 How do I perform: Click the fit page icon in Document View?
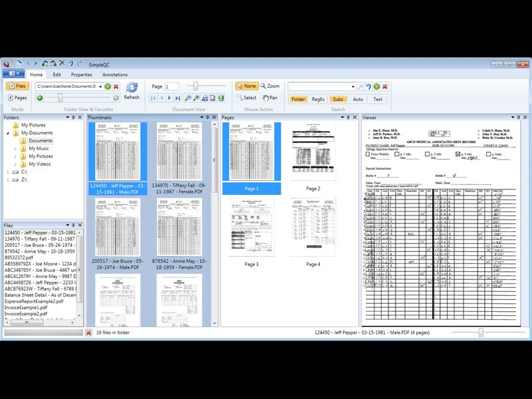click(x=213, y=98)
